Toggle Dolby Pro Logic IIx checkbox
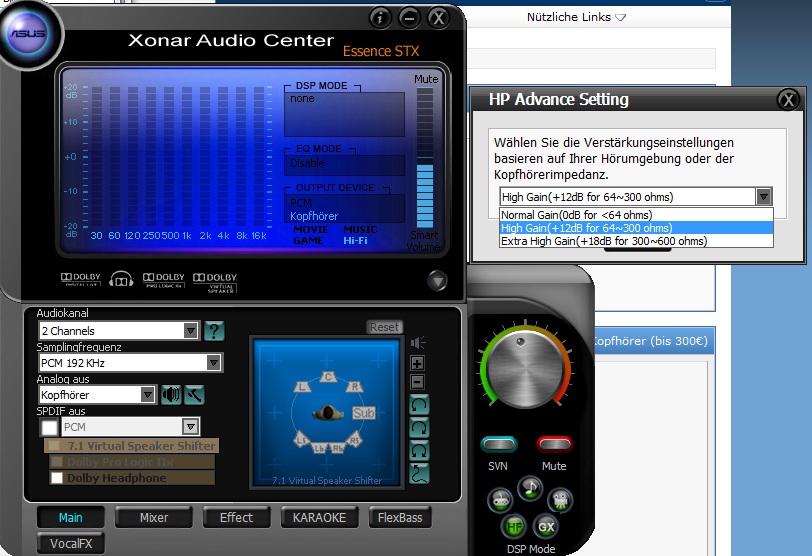 (57, 461)
